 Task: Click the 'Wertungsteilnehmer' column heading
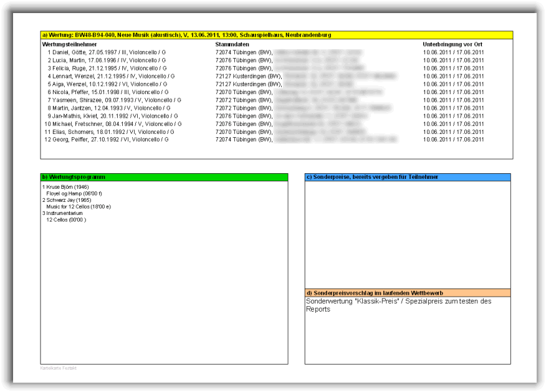69,45
